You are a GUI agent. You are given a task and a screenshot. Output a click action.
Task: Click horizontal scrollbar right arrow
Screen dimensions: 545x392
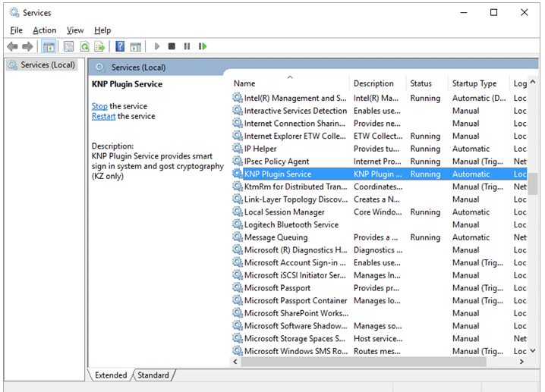click(x=521, y=362)
